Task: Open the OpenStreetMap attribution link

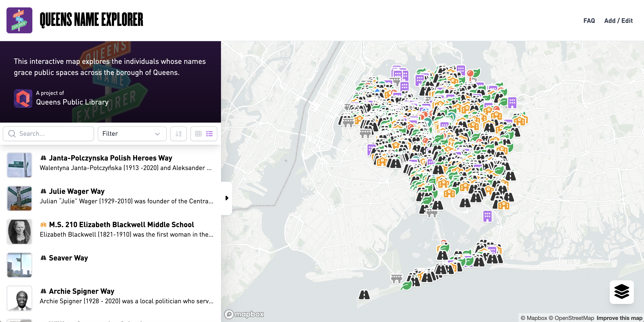Action: coord(571,318)
